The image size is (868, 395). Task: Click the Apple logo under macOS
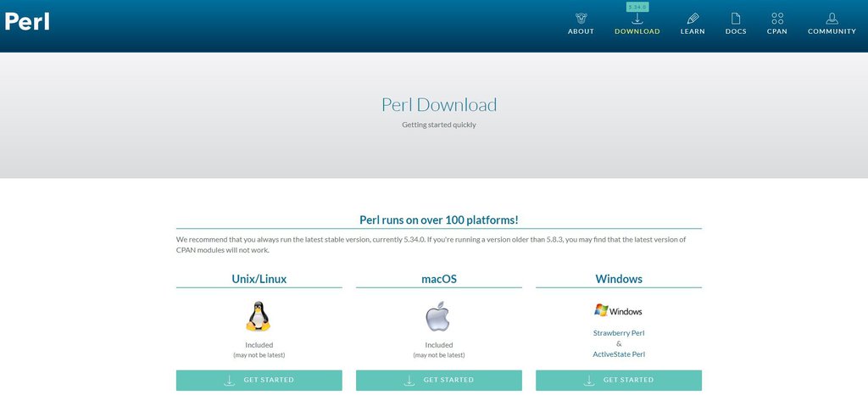[x=438, y=316]
